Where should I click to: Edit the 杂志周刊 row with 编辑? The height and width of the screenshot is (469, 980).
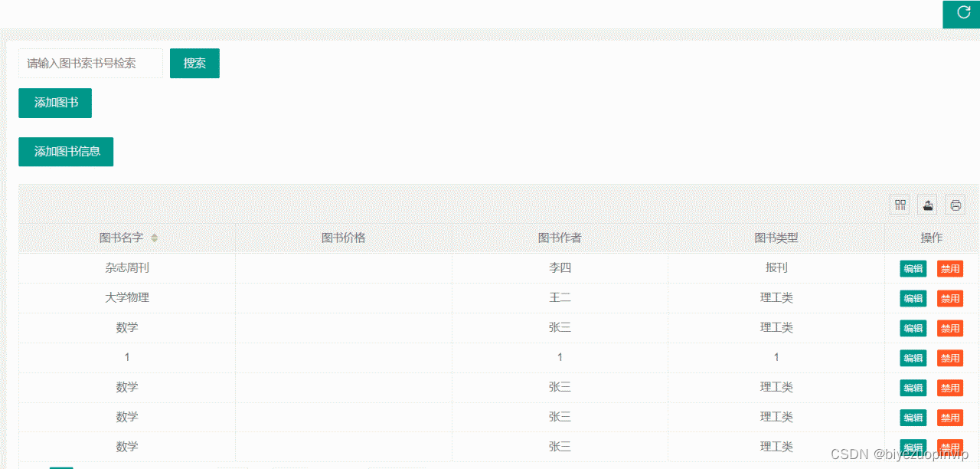click(913, 268)
